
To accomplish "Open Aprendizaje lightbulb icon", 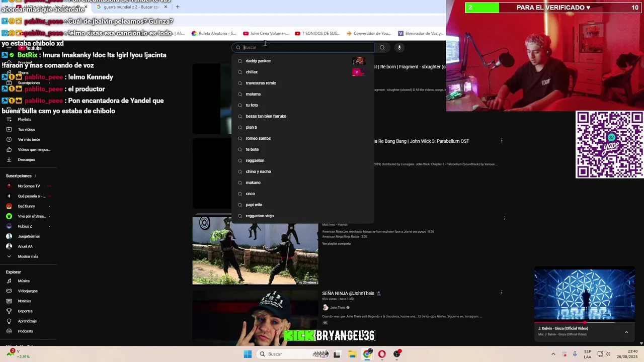I will [x=9, y=321].
